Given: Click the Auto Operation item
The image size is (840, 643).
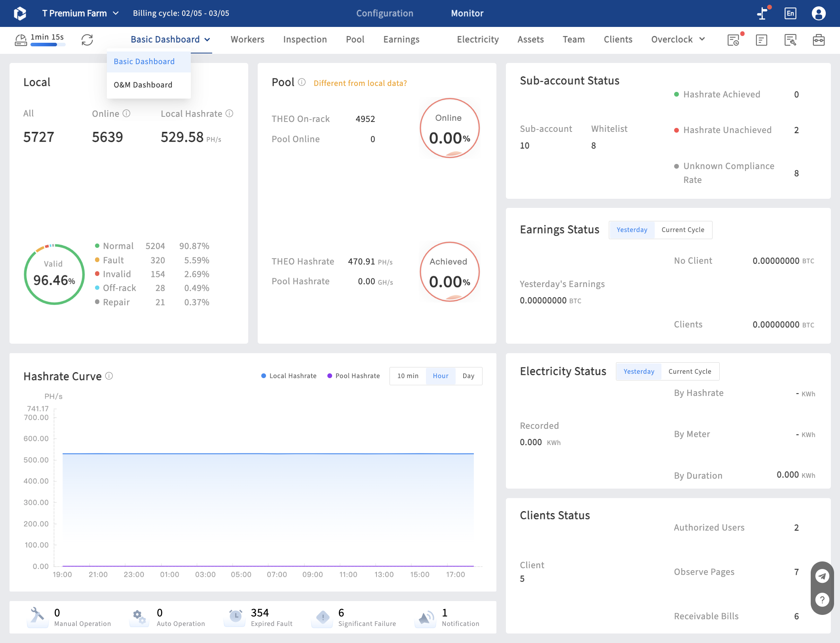Looking at the screenshot, I should click(x=168, y=617).
